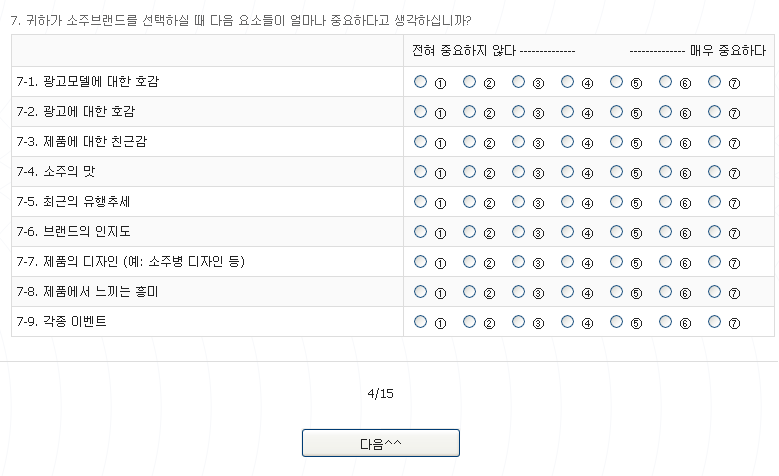Mark rating ③ for 7-3 제품에 대한 친근감
The height and width of the screenshot is (476, 779).
[518, 142]
